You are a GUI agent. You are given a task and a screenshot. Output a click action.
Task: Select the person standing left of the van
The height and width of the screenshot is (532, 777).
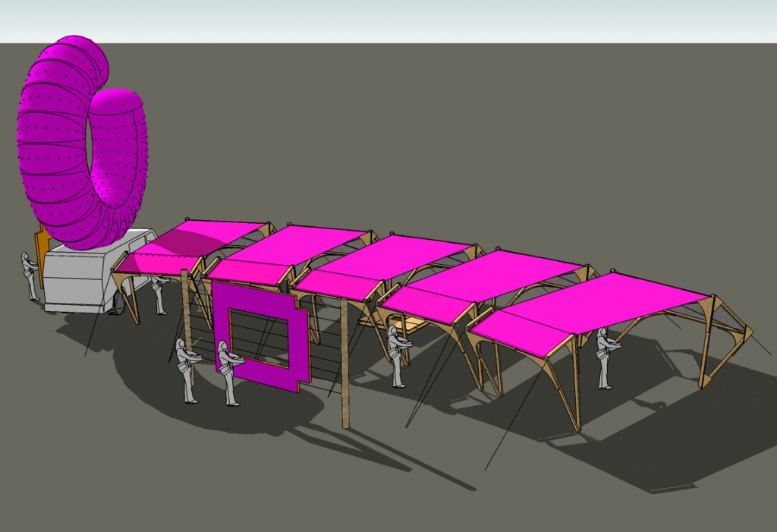pyautogui.click(x=30, y=275)
